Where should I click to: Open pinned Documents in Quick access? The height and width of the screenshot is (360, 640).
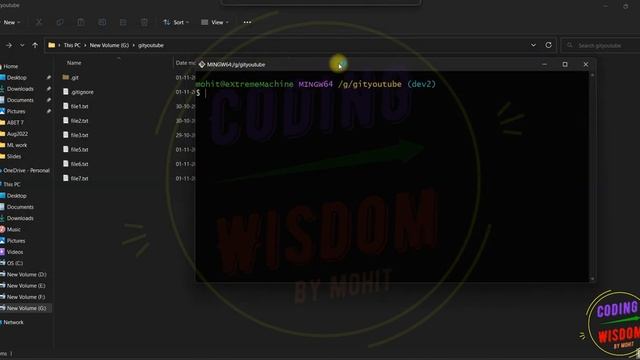pyautogui.click(x=20, y=100)
